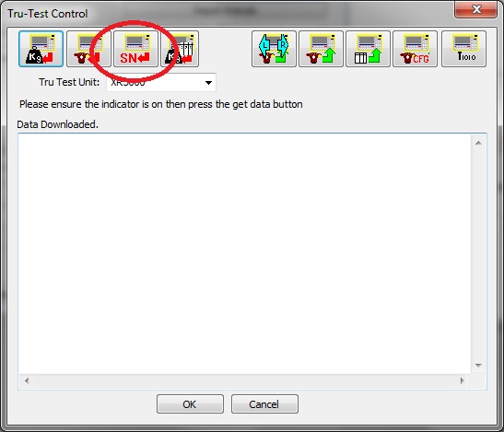Click the SN download serial number icon
504x432 pixels.
[x=135, y=49]
